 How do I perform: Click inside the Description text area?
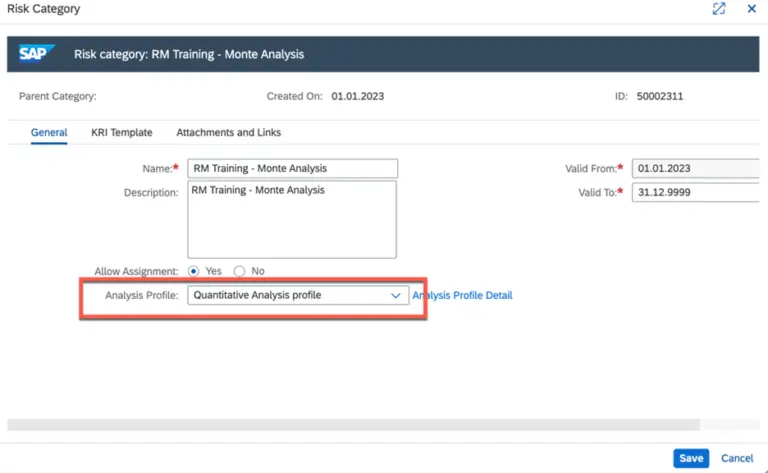(x=292, y=219)
